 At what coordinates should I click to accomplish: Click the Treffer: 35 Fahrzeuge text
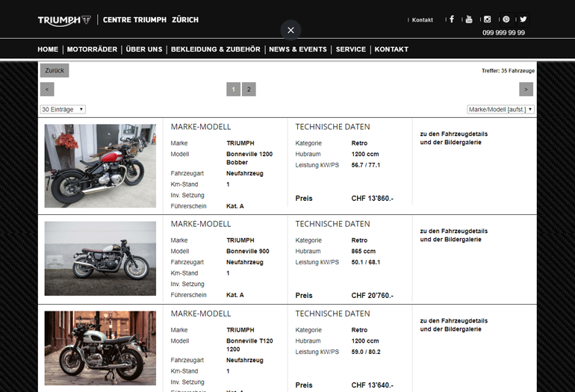[509, 71]
